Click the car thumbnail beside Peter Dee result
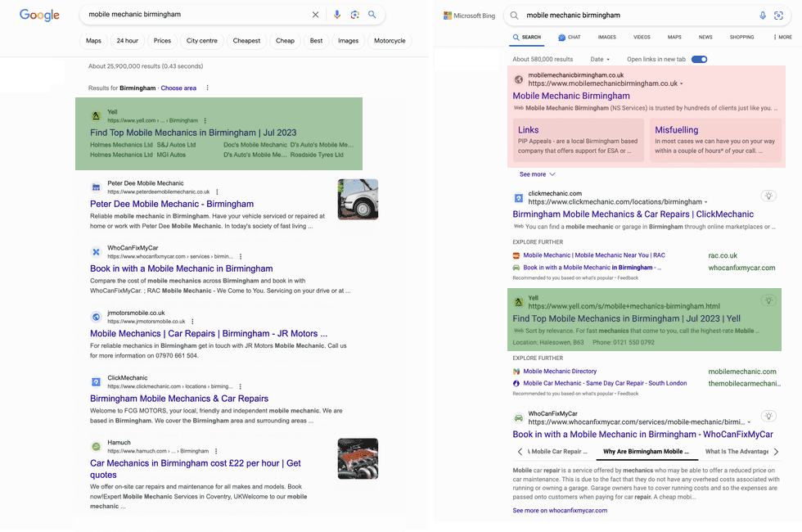The width and height of the screenshot is (802, 532). tap(358, 199)
